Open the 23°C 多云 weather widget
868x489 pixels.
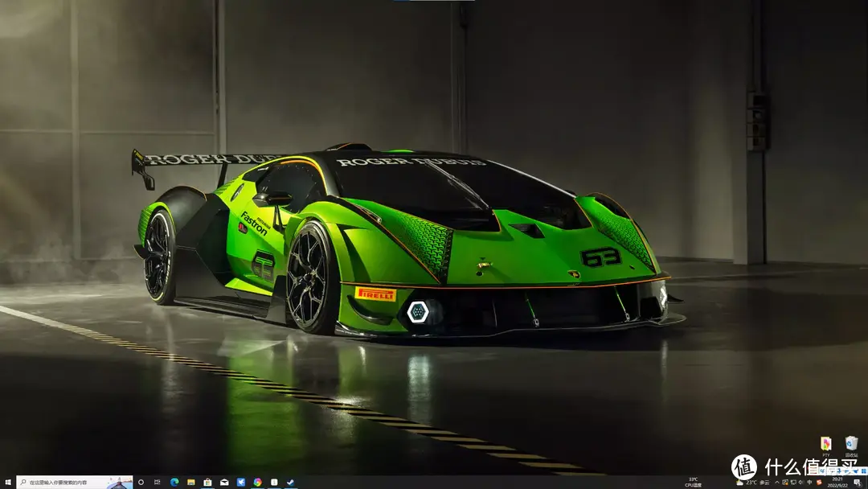(753, 483)
